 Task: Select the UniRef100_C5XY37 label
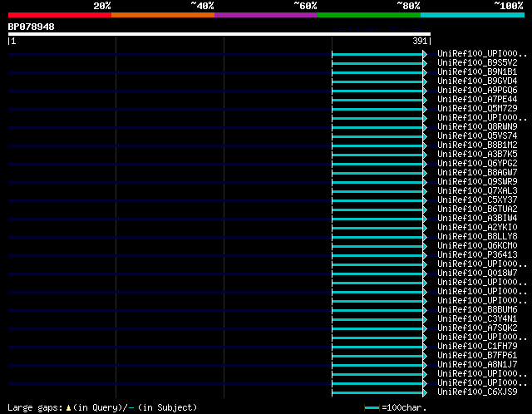[477, 200]
